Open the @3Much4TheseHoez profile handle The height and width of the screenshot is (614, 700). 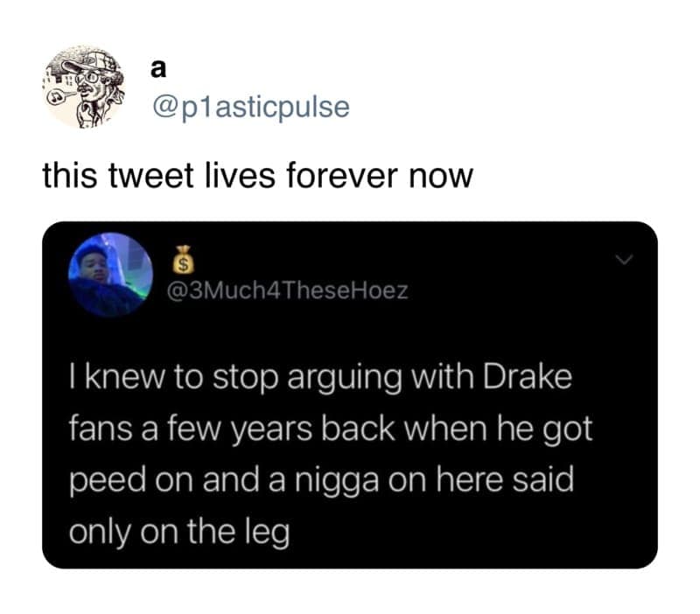point(288,291)
